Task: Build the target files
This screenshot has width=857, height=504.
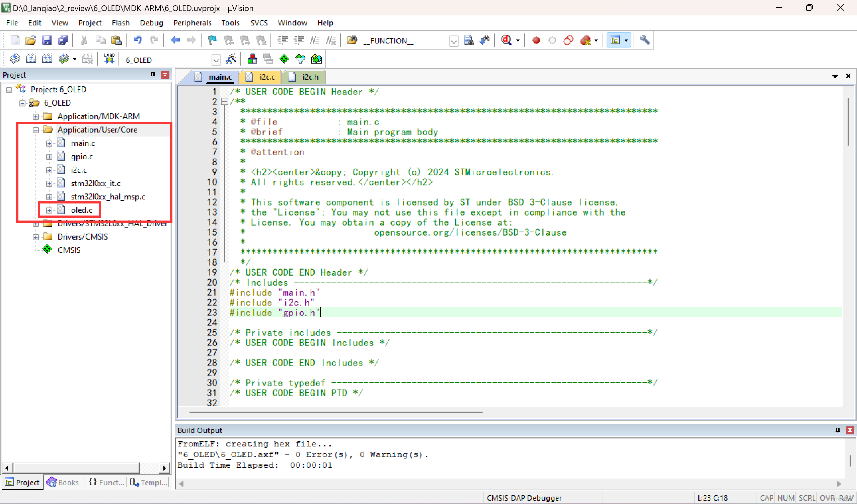Action: click(31, 59)
